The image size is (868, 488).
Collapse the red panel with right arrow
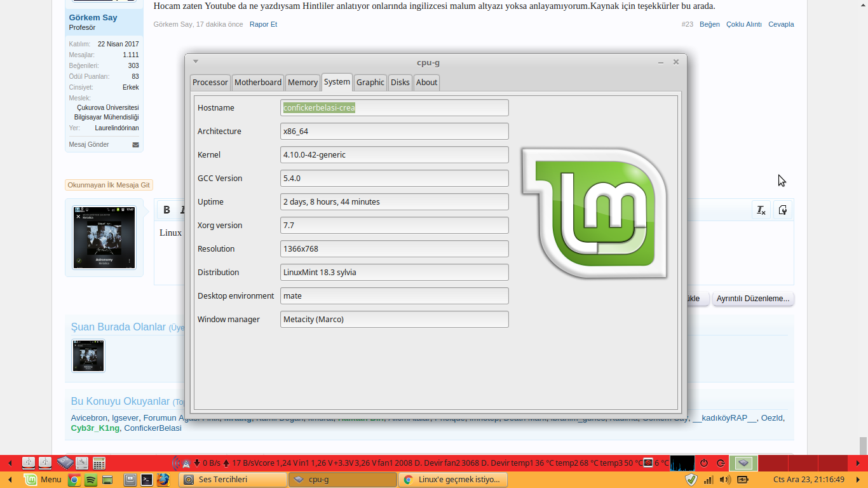point(858,463)
